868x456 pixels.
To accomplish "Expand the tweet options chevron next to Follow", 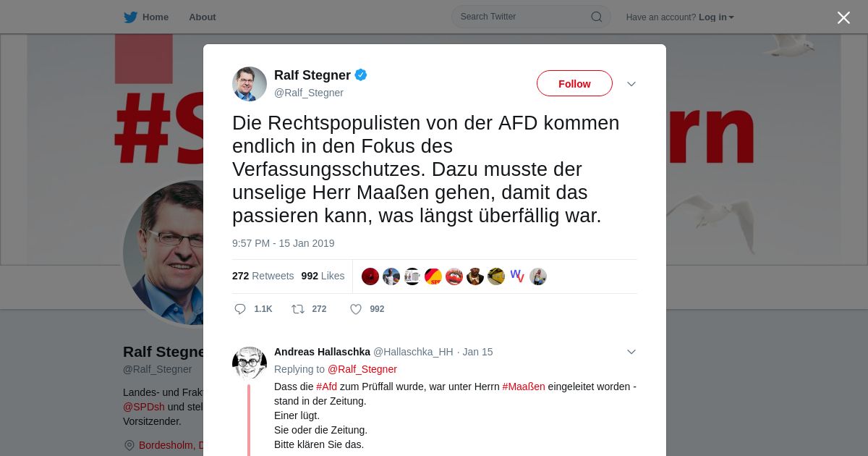I will pos(631,84).
